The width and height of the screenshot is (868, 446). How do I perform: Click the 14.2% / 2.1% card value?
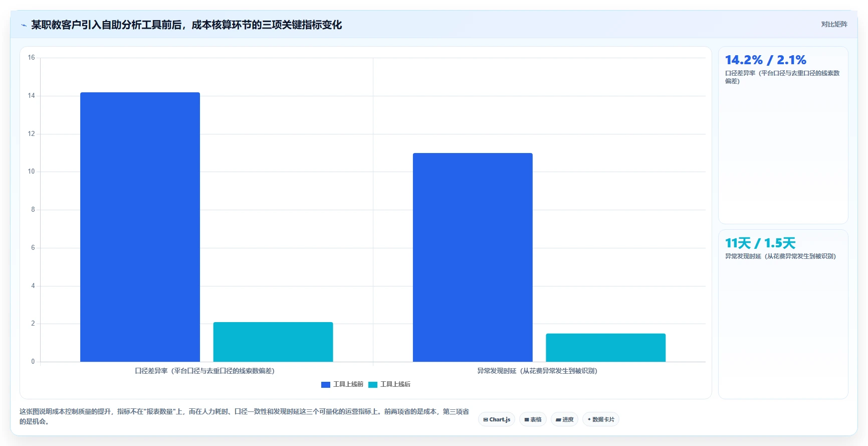765,60
